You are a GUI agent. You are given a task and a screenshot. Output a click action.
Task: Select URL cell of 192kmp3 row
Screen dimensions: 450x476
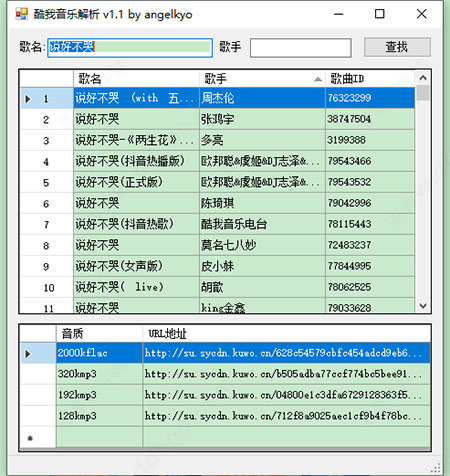pyautogui.click(x=287, y=395)
